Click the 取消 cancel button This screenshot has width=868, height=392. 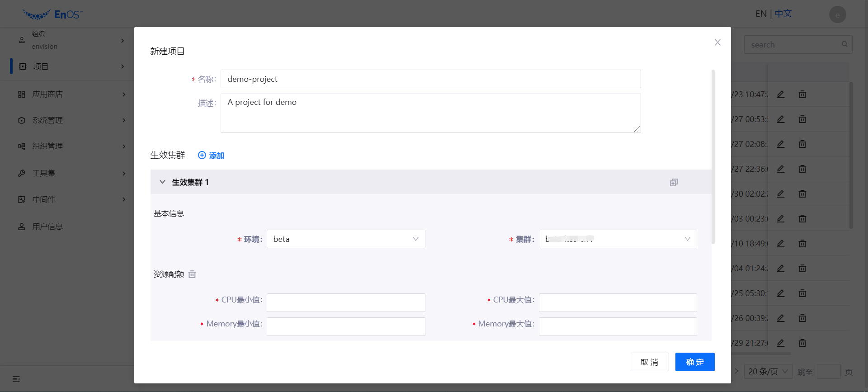(x=649, y=362)
